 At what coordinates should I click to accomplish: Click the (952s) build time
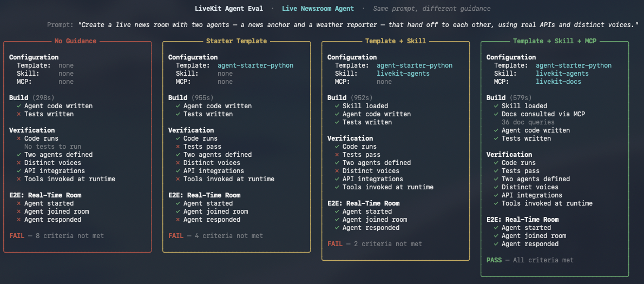[x=361, y=98]
